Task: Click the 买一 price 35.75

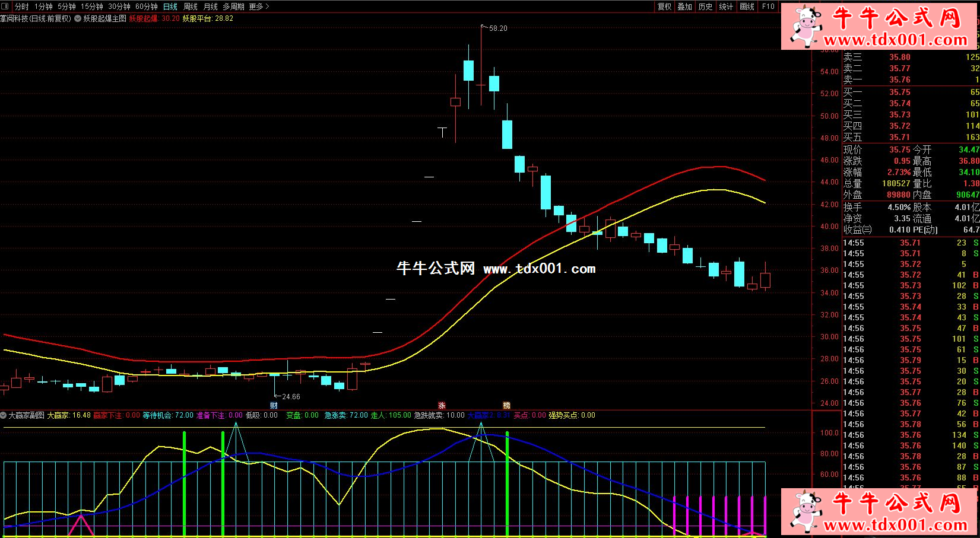Action: tap(900, 93)
